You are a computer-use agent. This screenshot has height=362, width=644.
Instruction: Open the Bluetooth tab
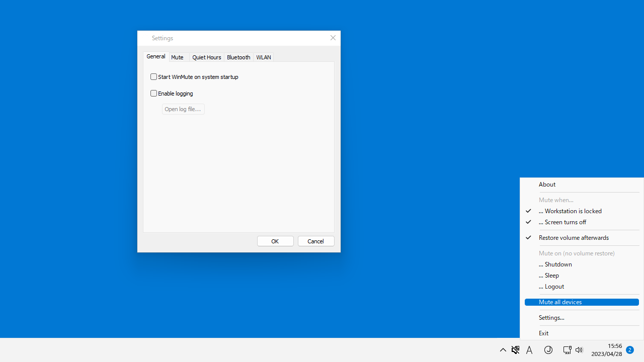(238, 57)
